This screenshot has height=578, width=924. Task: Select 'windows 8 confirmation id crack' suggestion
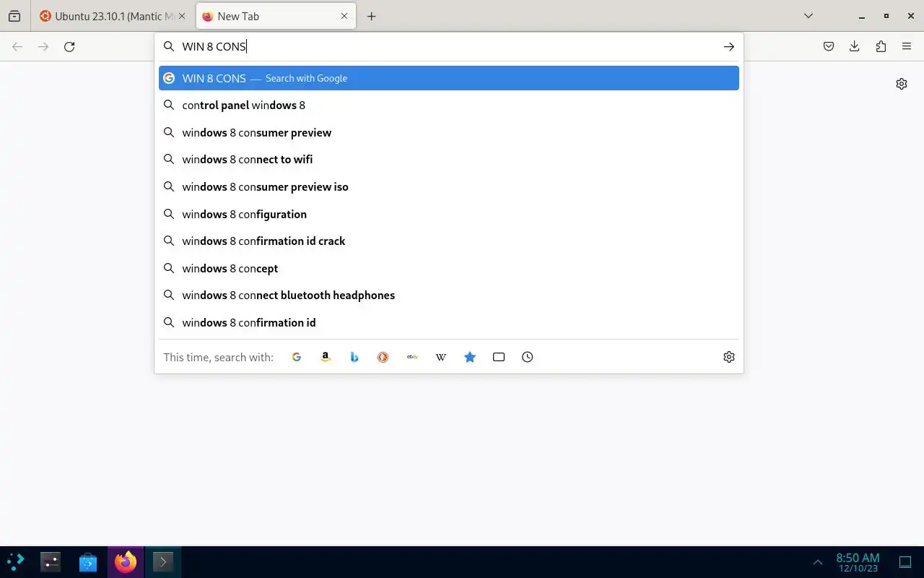449,241
